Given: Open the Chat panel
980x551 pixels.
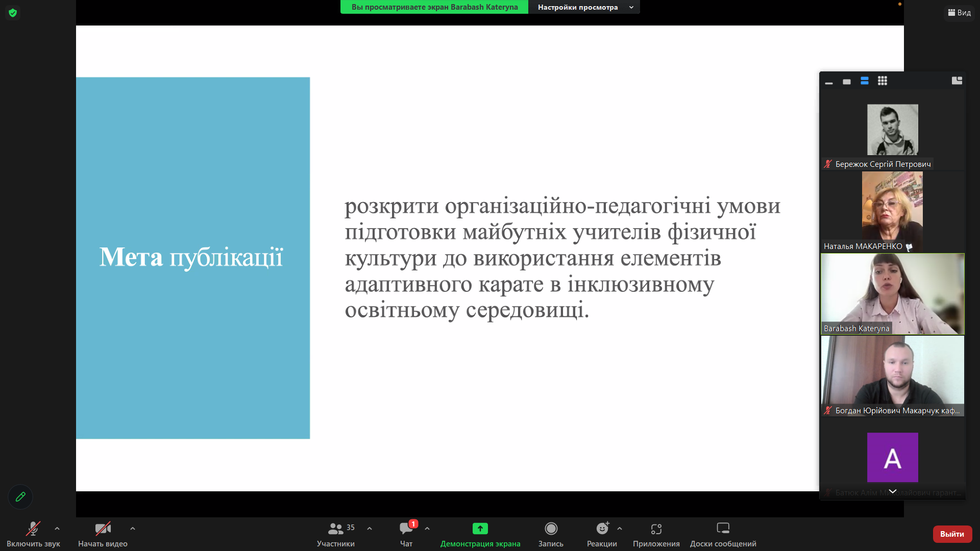Looking at the screenshot, I should click(x=406, y=534).
